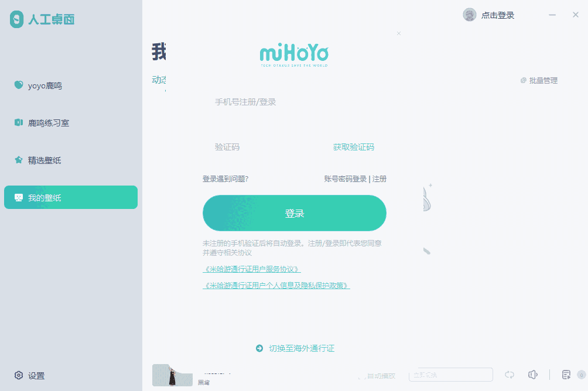Viewport: 588px width, 391px height.
Task: Click the yoyo鹿鸣 heart icon
Action: click(18, 85)
